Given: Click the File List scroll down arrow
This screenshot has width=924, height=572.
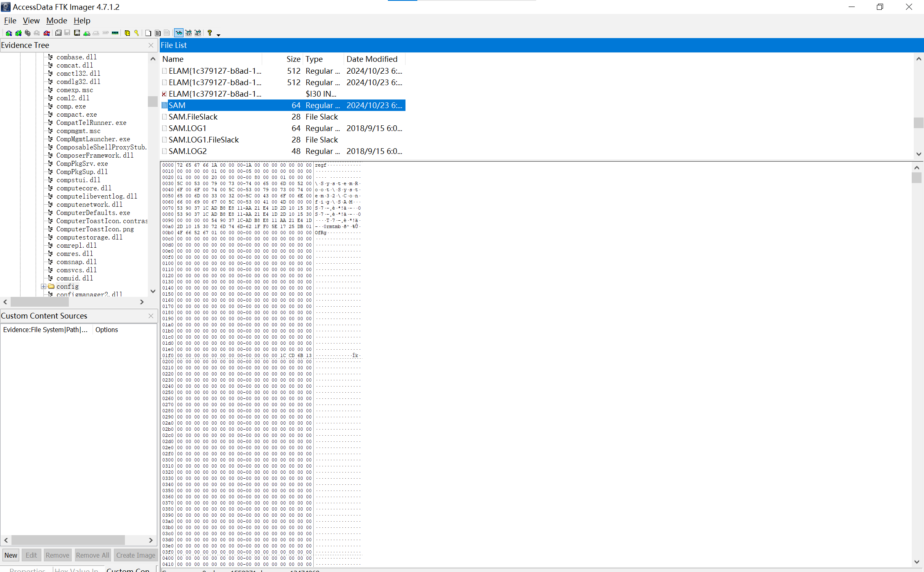Looking at the screenshot, I should pos(919,154).
